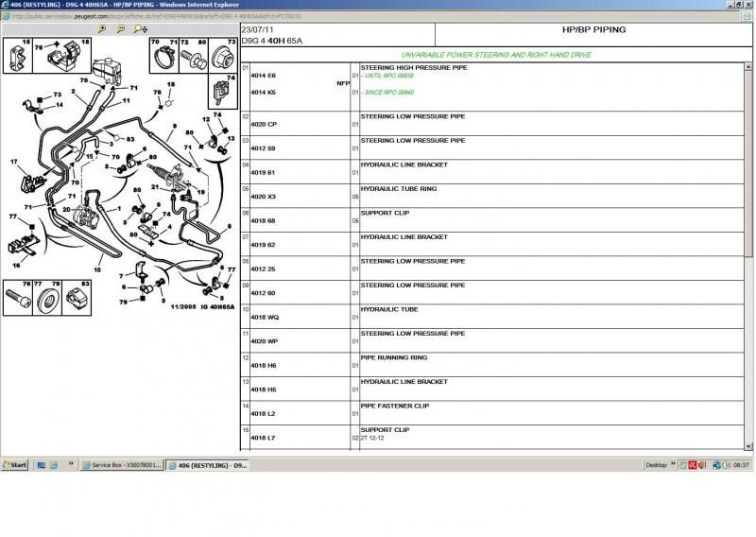Expand the quick launch overflow chevron
This screenshot has width=756, height=537.
click(x=71, y=463)
